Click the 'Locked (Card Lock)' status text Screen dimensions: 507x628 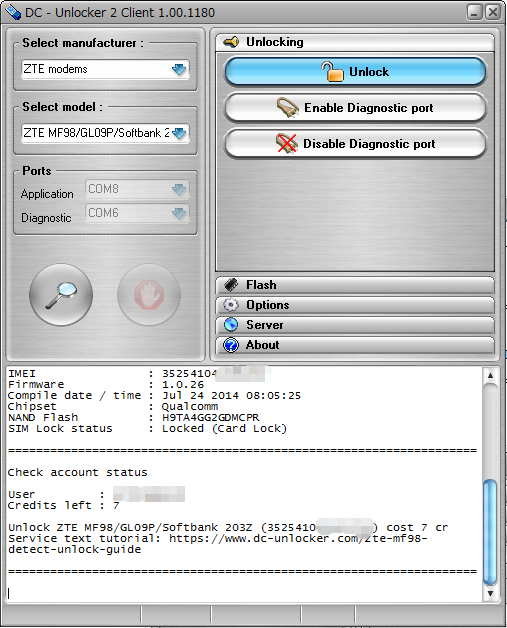224,429
